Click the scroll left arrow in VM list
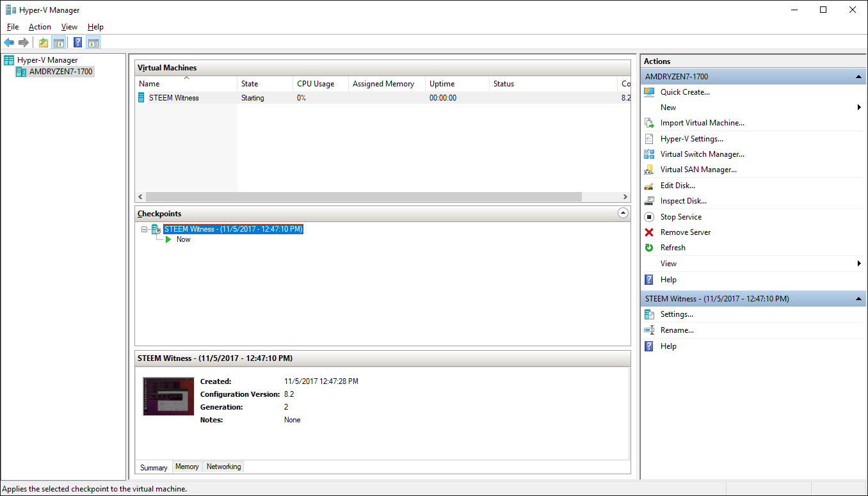 click(x=140, y=197)
